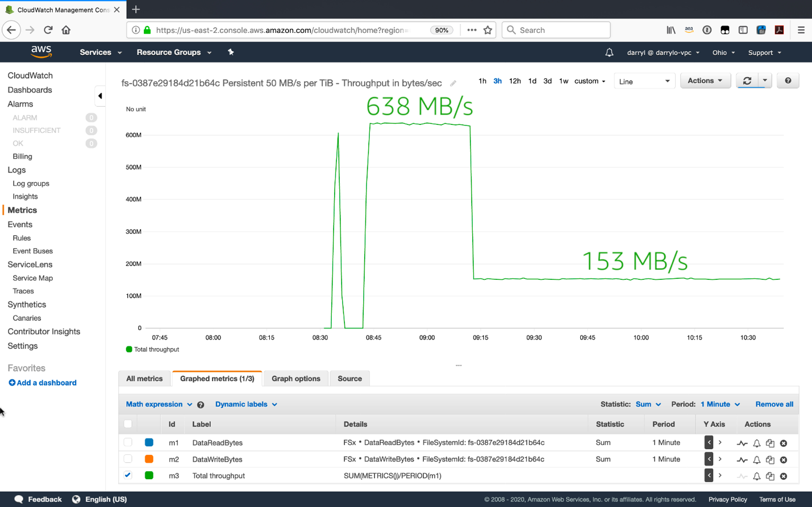Refresh the throughput graph
Image resolution: width=812 pixels, height=507 pixels.
[x=747, y=81]
